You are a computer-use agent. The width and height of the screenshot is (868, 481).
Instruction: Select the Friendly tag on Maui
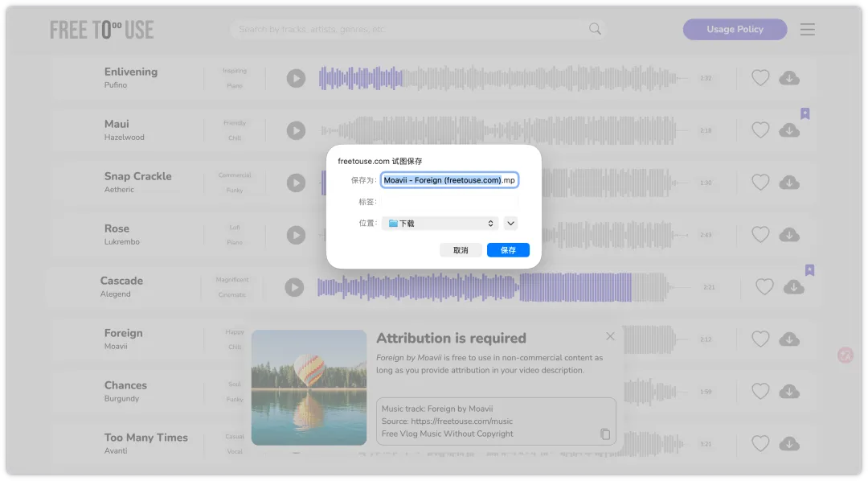(235, 123)
